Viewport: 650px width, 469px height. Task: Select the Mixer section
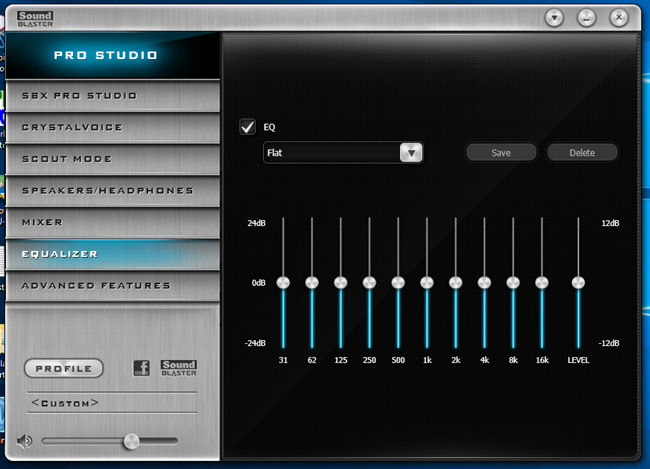(x=110, y=222)
